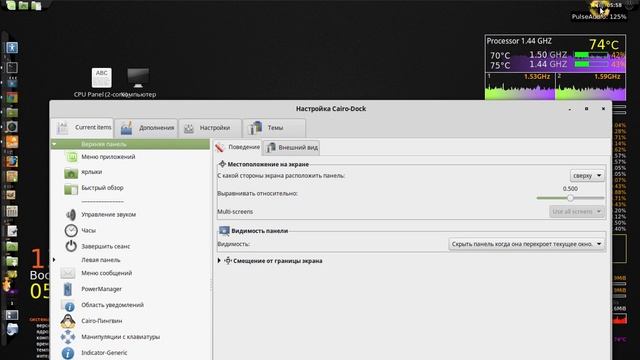Open the Use all screens dropdown
The image size is (640, 360).
tap(577, 211)
